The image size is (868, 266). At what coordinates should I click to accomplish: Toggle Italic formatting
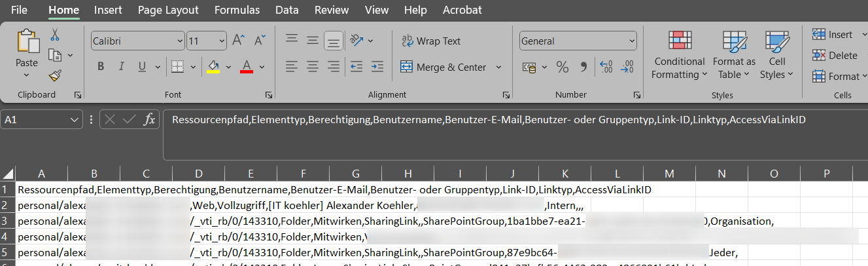pos(121,67)
